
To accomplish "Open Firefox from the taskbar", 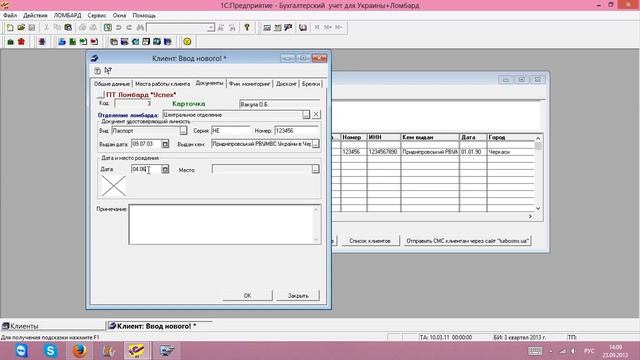I will 80,351.
